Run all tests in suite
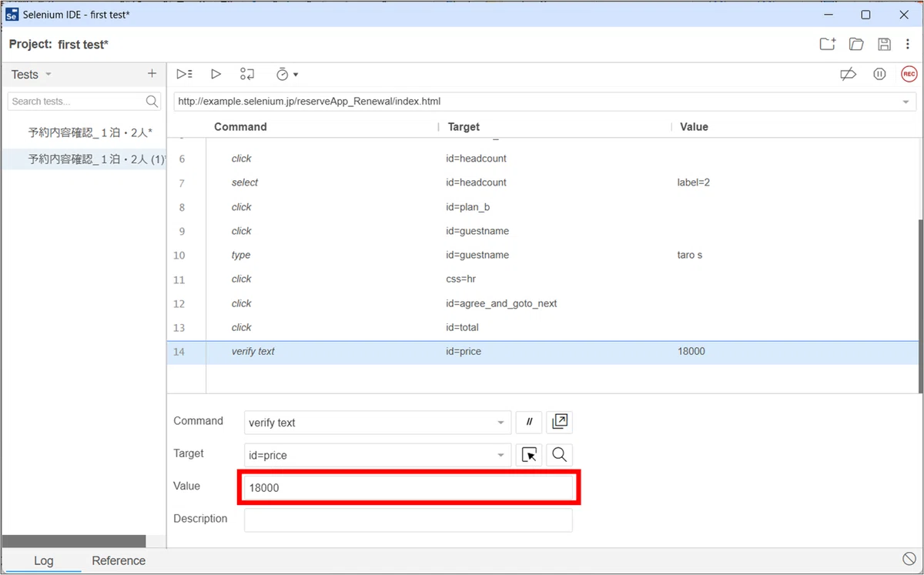This screenshot has height=575, width=924. [x=184, y=74]
